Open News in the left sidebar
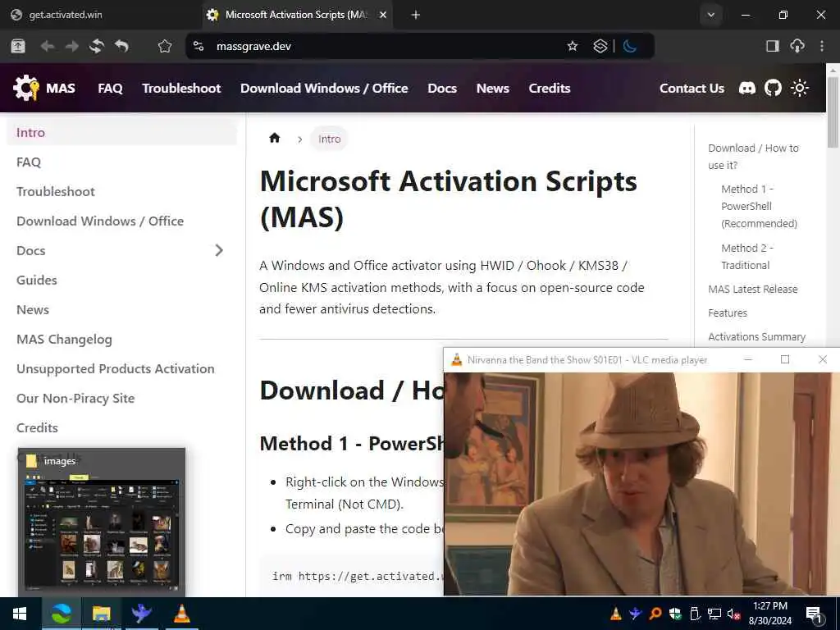840x630 pixels. [121, 309]
